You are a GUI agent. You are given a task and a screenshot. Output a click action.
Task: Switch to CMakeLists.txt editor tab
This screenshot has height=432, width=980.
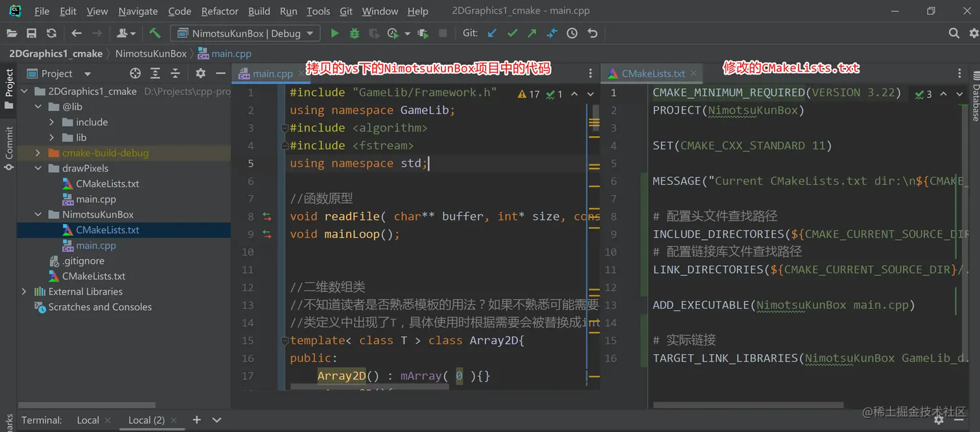[653, 73]
